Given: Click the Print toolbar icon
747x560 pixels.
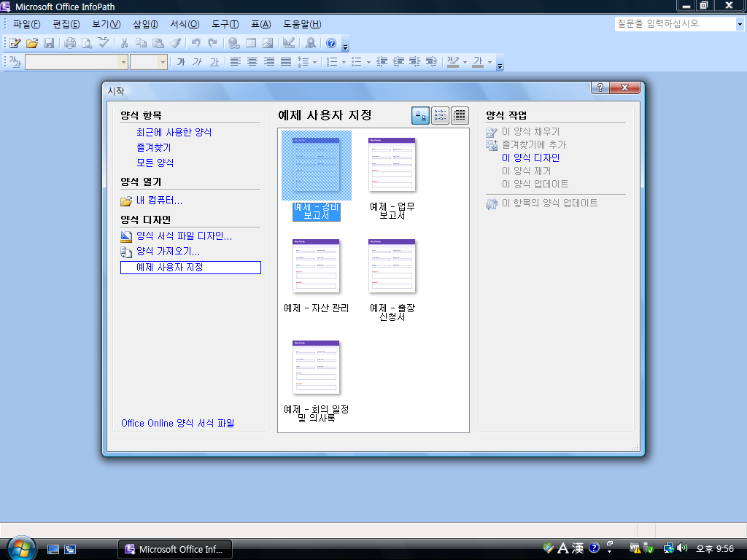Looking at the screenshot, I should click(70, 43).
